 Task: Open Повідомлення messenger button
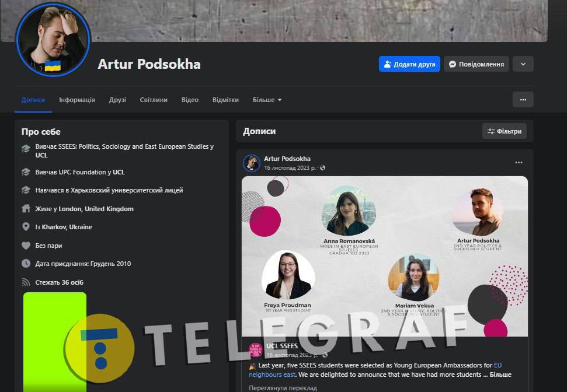click(x=476, y=64)
